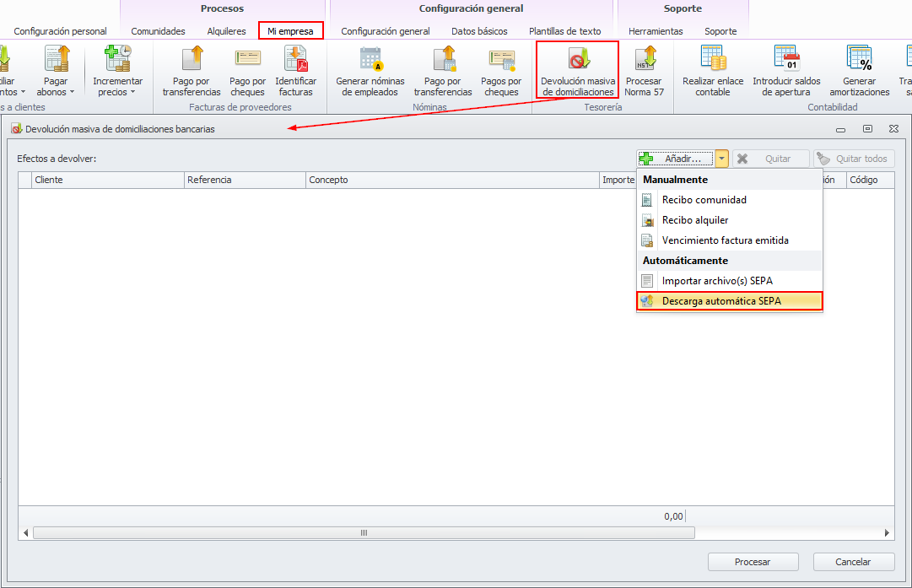The width and height of the screenshot is (912, 588).
Task: Open Generar nóminas de empleados
Action: [370, 71]
